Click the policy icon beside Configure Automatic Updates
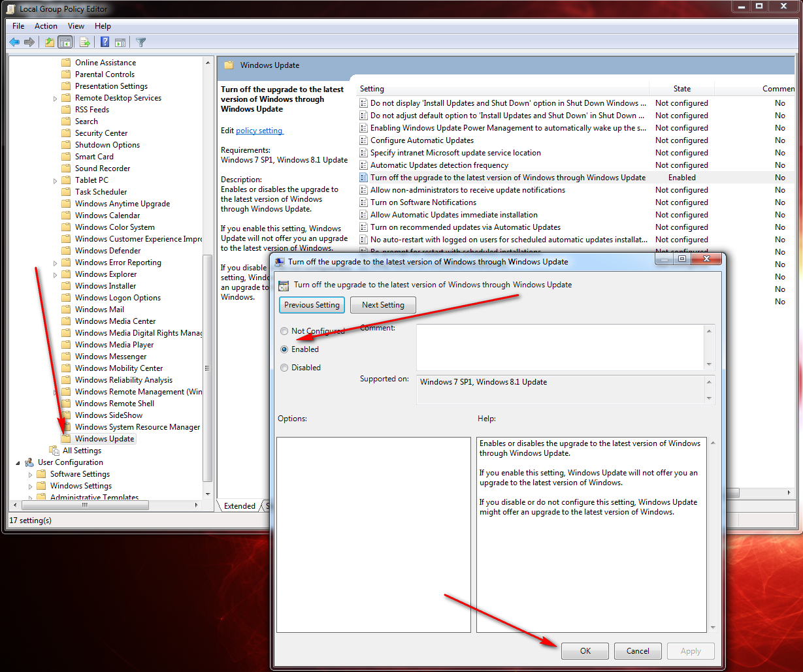Screen dimensions: 803x672 pos(364,140)
